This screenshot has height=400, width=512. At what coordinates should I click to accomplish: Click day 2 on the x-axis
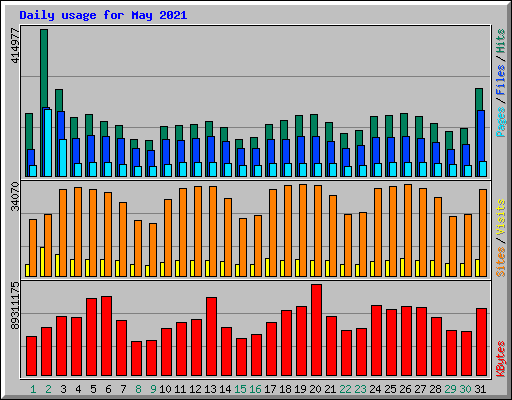point(48,389)
